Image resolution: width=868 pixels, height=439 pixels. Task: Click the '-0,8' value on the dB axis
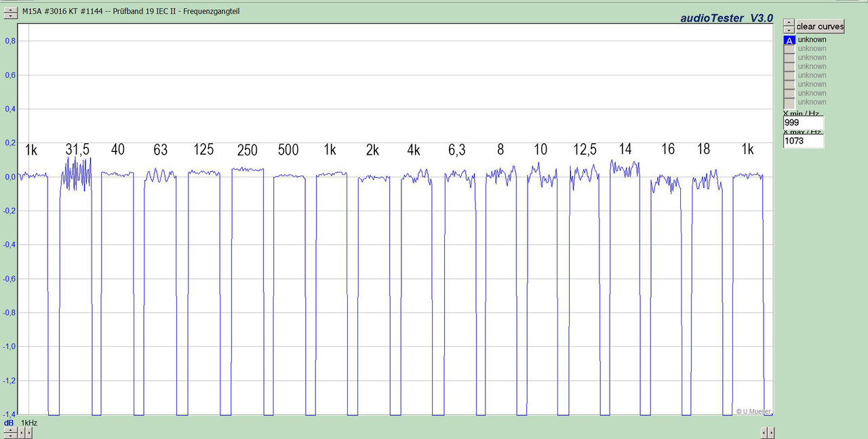[9, 312]
